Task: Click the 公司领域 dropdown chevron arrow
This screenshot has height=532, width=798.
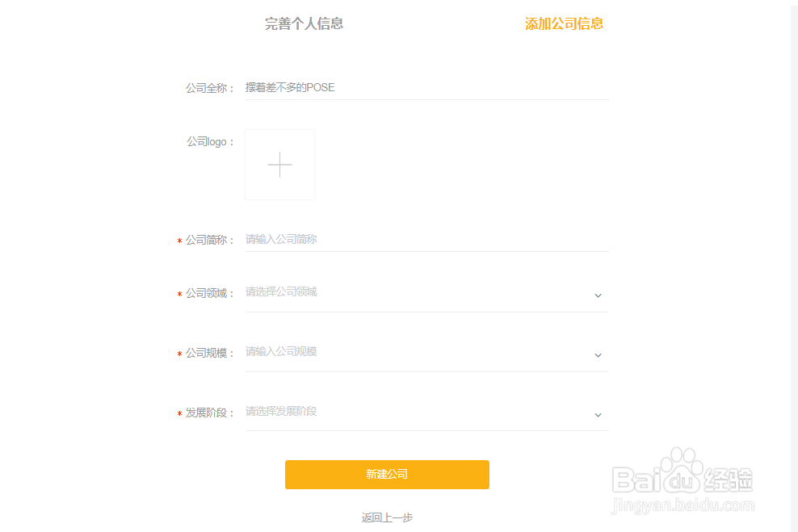Action: pos(598,295)
